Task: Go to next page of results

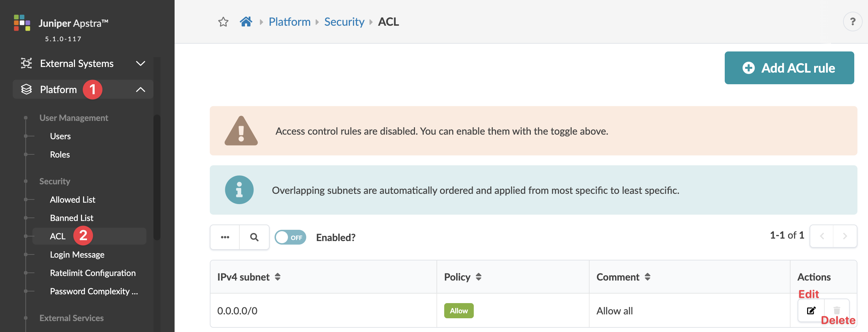Action: [x=845, y=236]
